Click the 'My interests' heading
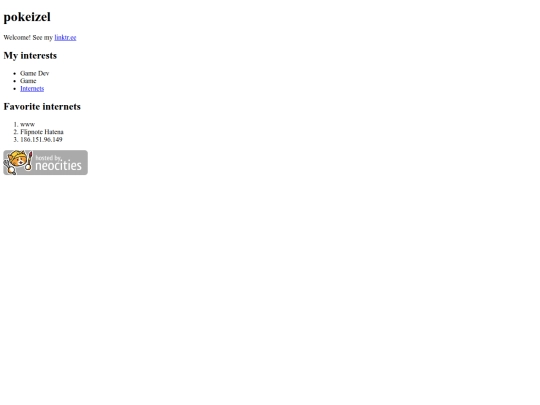540x405 pixels. 30,55
